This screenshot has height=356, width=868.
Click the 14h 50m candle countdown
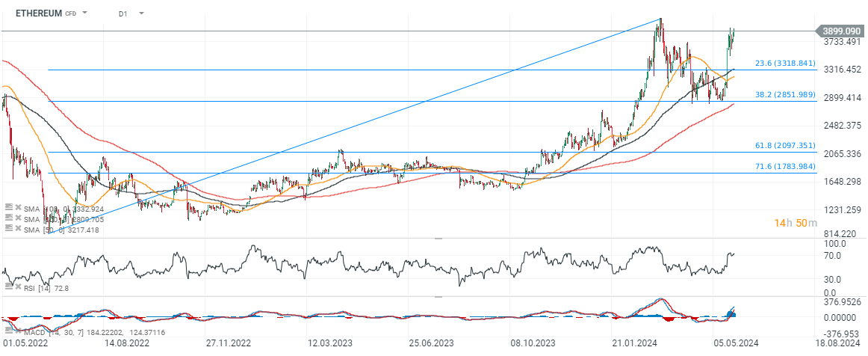coord(795,223)
